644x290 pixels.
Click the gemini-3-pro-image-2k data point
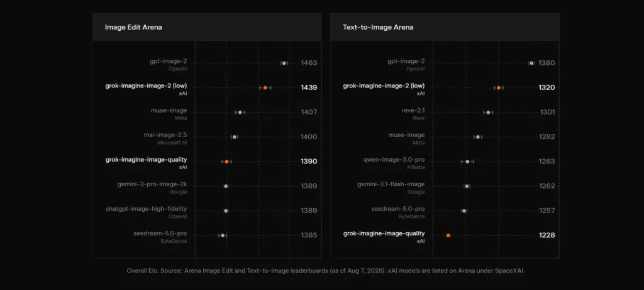(226, 186)
